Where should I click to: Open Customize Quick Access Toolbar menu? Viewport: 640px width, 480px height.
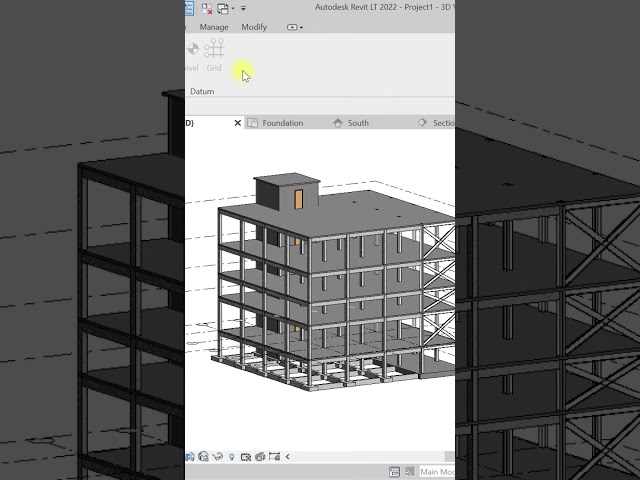coord(243,8)
